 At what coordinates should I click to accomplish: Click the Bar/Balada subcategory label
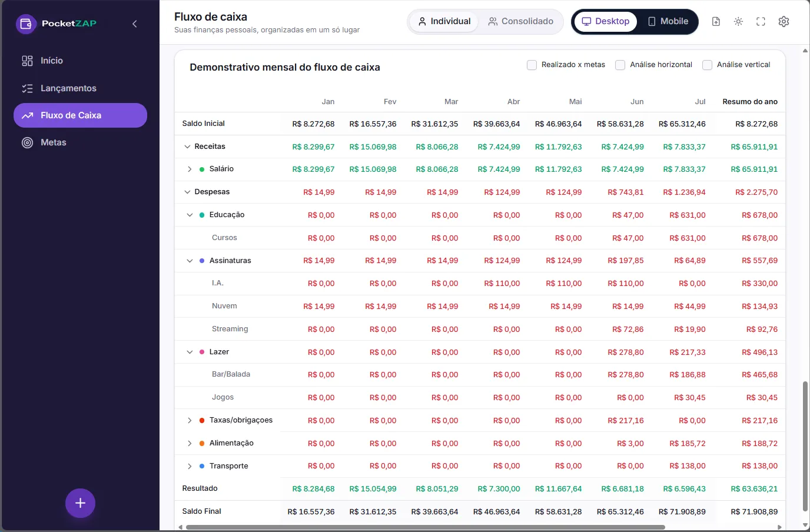pos(231,374)
